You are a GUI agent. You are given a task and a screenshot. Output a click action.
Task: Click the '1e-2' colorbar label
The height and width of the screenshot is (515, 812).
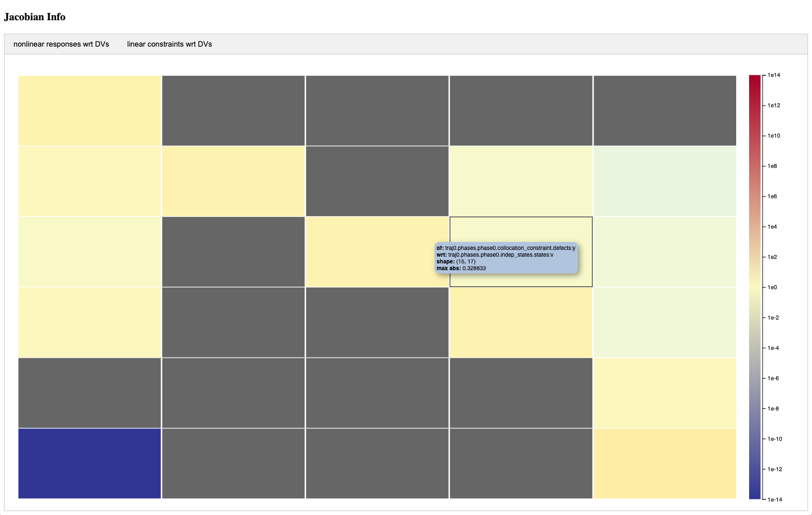coord(773,318)
